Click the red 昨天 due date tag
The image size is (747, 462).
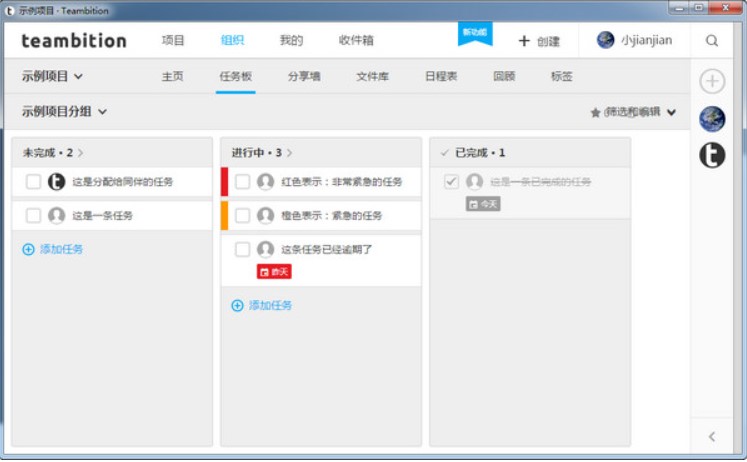click(x=274, y=271)
